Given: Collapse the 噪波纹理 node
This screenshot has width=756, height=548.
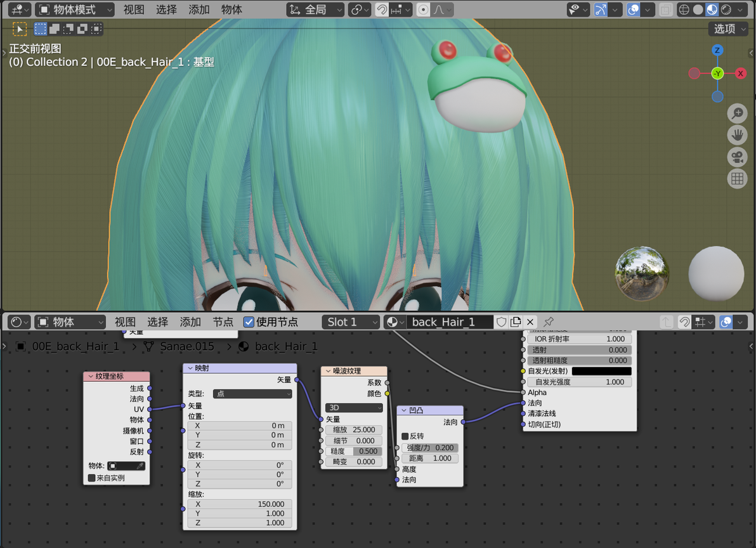Looking at the screenshot, I should click(329, 371).
